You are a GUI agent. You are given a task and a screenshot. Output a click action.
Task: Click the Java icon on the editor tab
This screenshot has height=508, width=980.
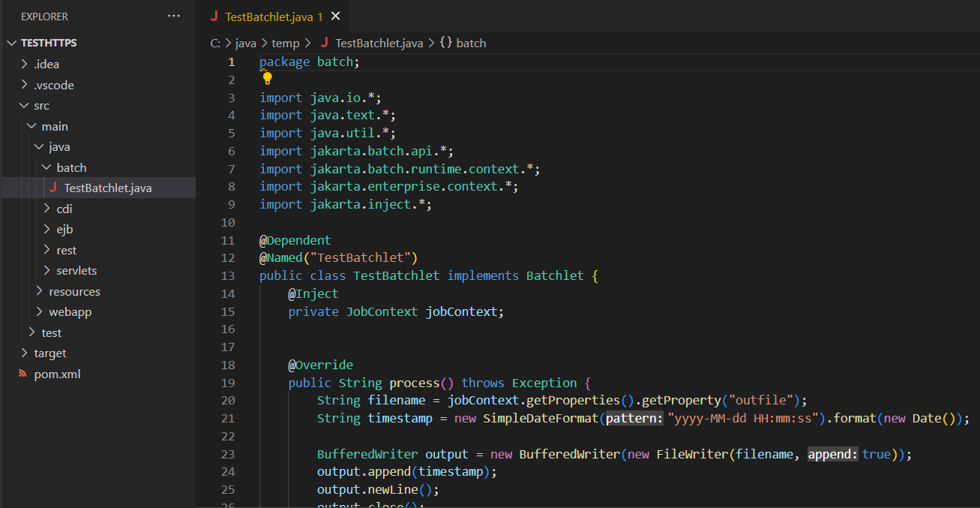[x=214, y=17]
